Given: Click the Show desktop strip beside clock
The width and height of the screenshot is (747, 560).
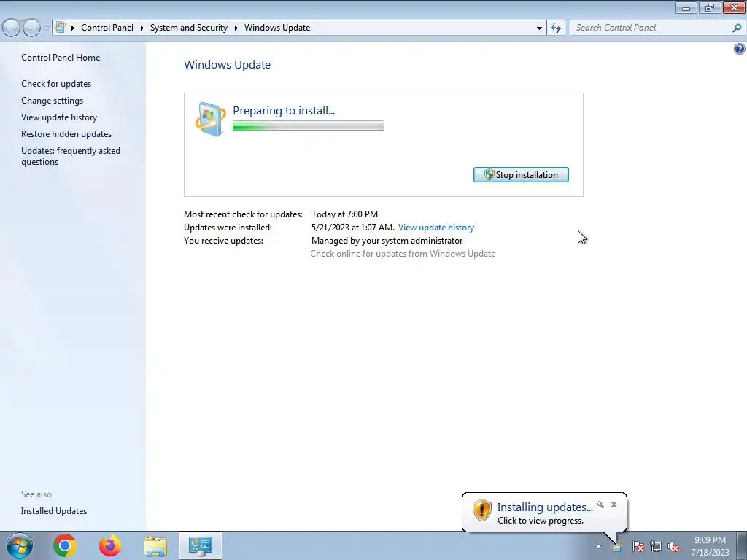Looking at the screenshot, I should coord(742,545).
